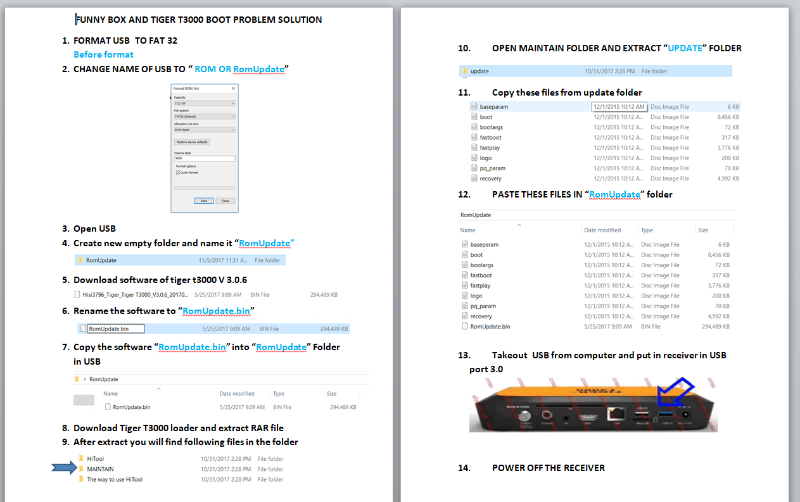Toggle the Quick Format checkbox in format dialog

click(178, 172)
